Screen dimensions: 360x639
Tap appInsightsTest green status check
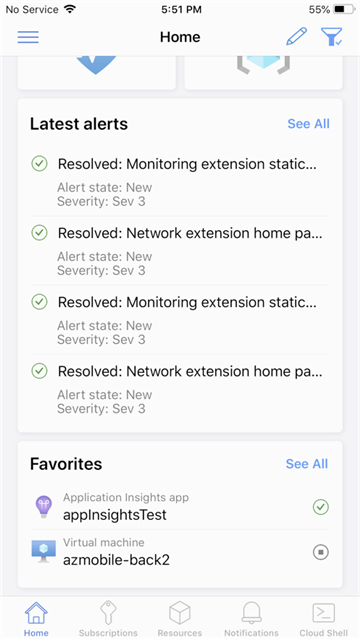tap(320, 507)
